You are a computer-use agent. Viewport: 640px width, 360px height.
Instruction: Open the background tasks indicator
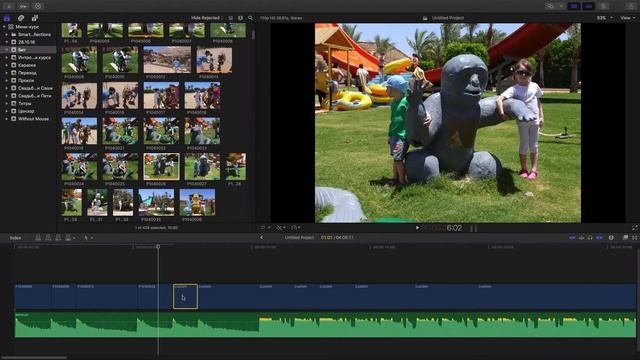38,6
